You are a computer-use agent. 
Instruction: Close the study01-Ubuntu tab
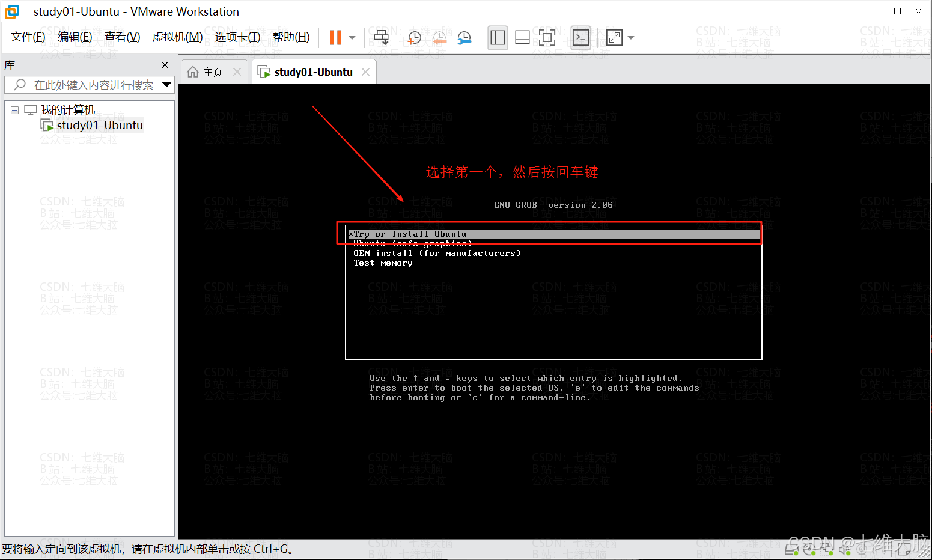pos(365,72)
